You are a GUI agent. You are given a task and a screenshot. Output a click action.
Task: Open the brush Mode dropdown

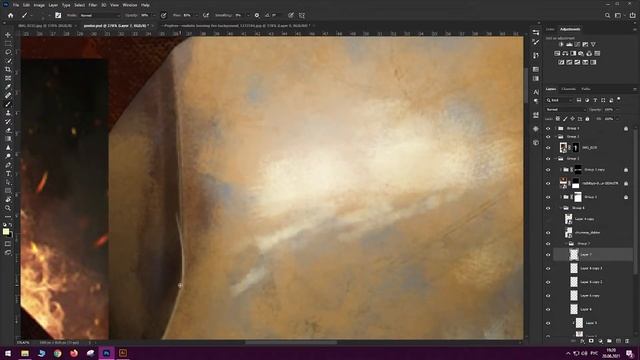click(x=100, y=16)
